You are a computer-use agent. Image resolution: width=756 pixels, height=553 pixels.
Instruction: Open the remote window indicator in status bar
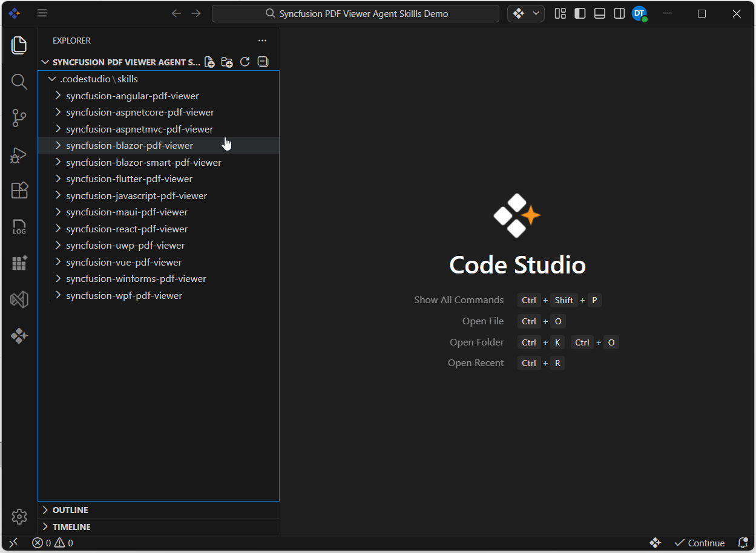13,543
